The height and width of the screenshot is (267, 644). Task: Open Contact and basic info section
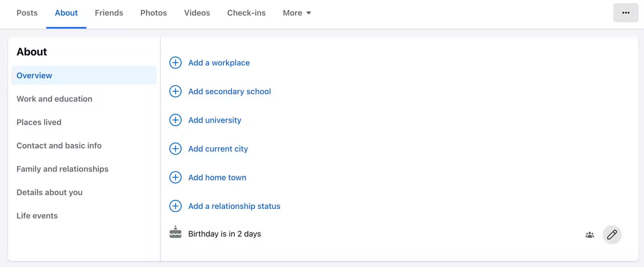coord(59,146)
